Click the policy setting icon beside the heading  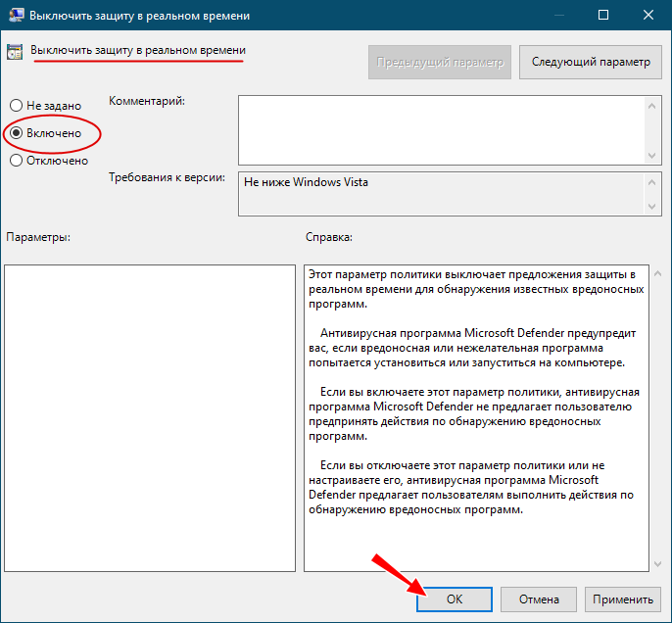pos(15,51)
